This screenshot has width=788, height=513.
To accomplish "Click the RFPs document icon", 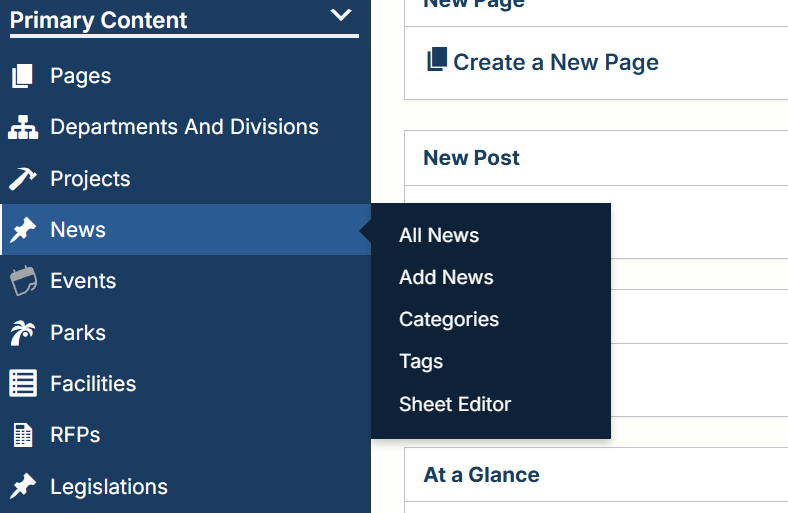I will pyautogui.click(x=23, y=435).
